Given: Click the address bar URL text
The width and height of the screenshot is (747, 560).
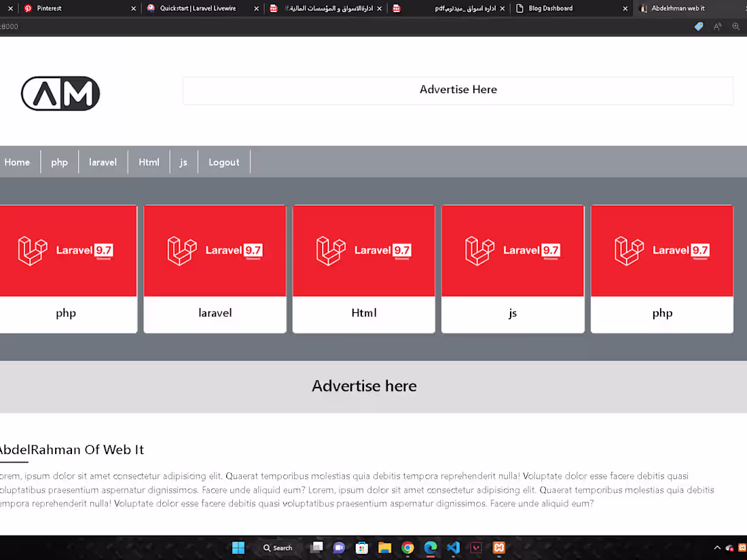Looking at the screenshot, I should (x=9, y=26).
